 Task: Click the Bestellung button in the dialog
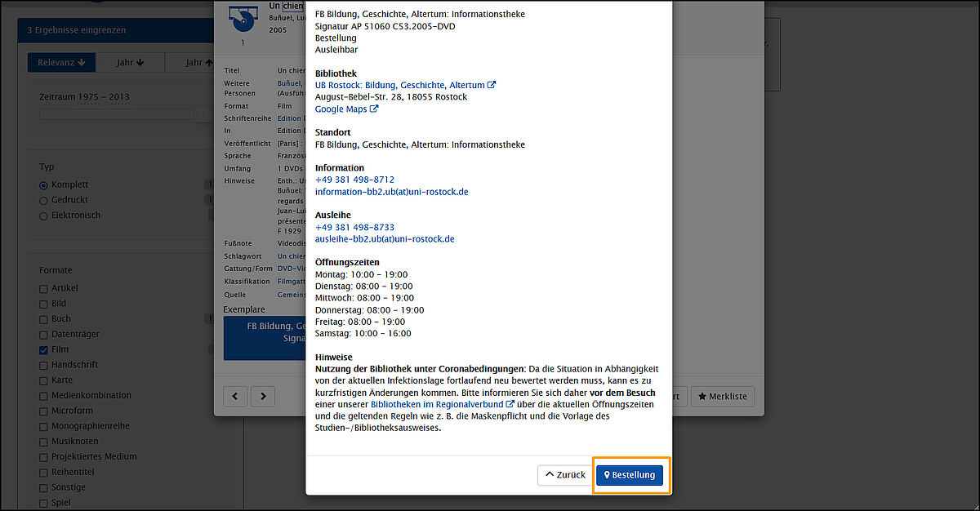pos(629,475)
